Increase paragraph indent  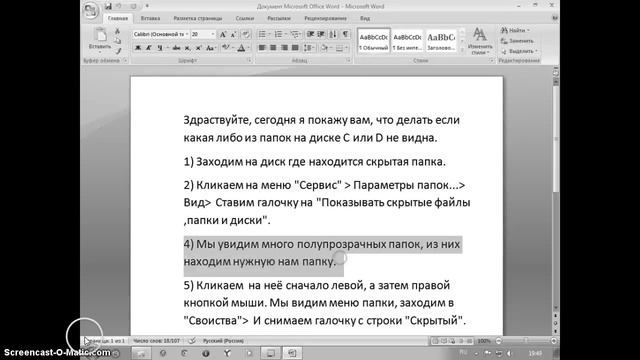pyautogui.click(x=321, y=34)
